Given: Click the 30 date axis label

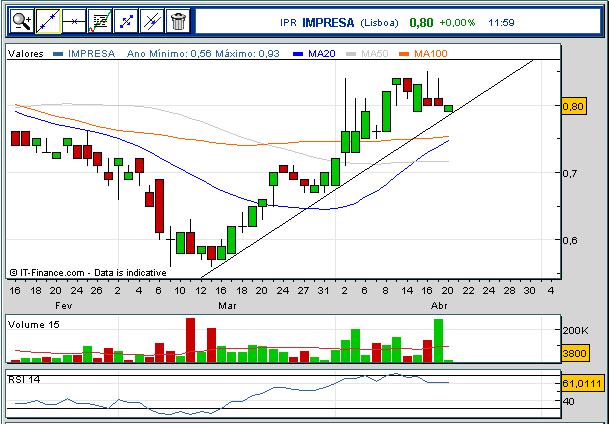Looking at the screenshot, I should click(x=529, y=290).
